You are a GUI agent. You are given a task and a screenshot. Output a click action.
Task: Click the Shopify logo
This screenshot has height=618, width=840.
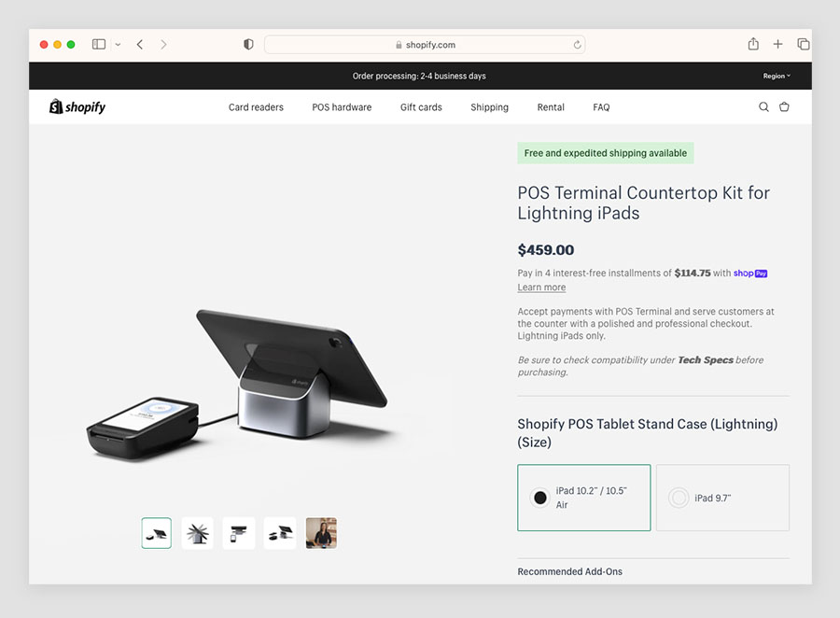(77, 106)
